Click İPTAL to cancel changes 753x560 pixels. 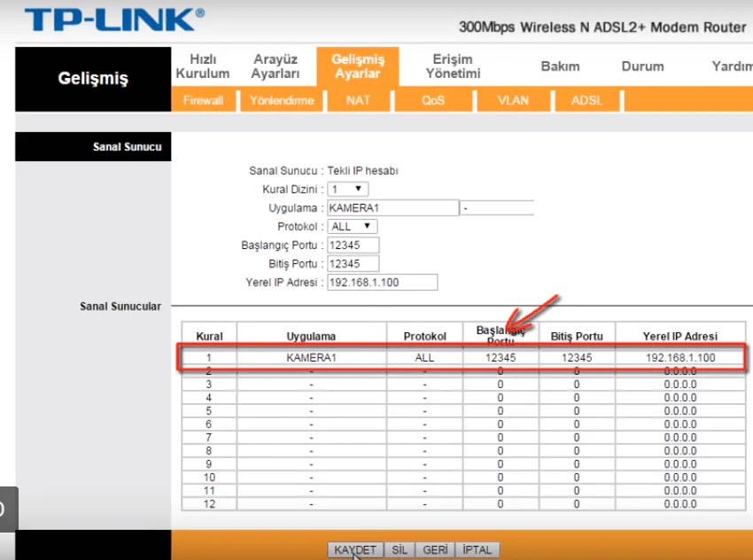[477, 549]
